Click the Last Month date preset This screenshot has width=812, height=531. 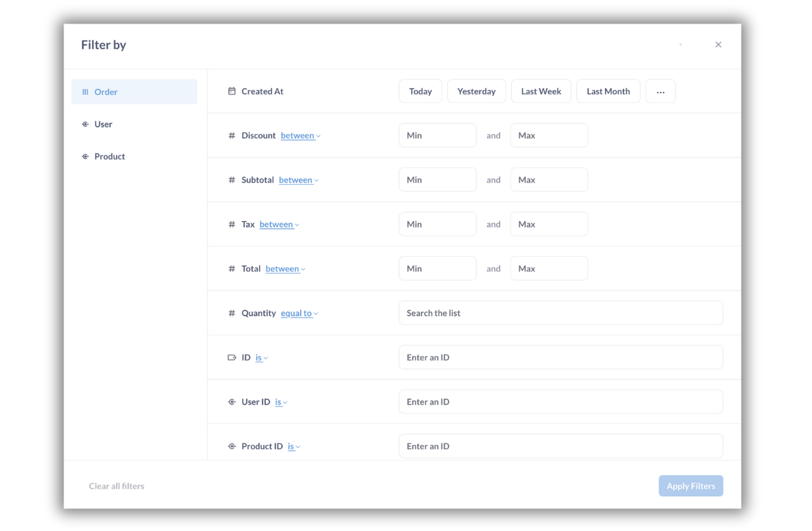coord(608,91)
